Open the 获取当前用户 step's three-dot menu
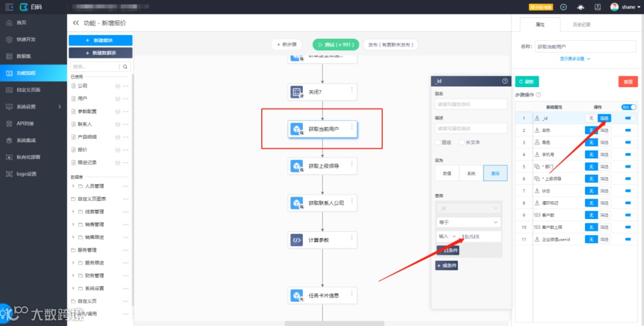The height and width of the screenshot is (326, 644). pos(352,127)
